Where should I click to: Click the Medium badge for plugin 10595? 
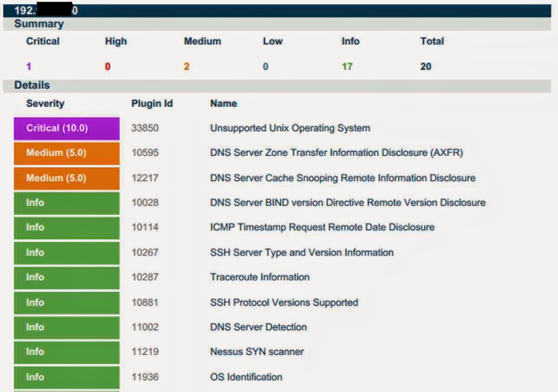(x=67, y=153)
